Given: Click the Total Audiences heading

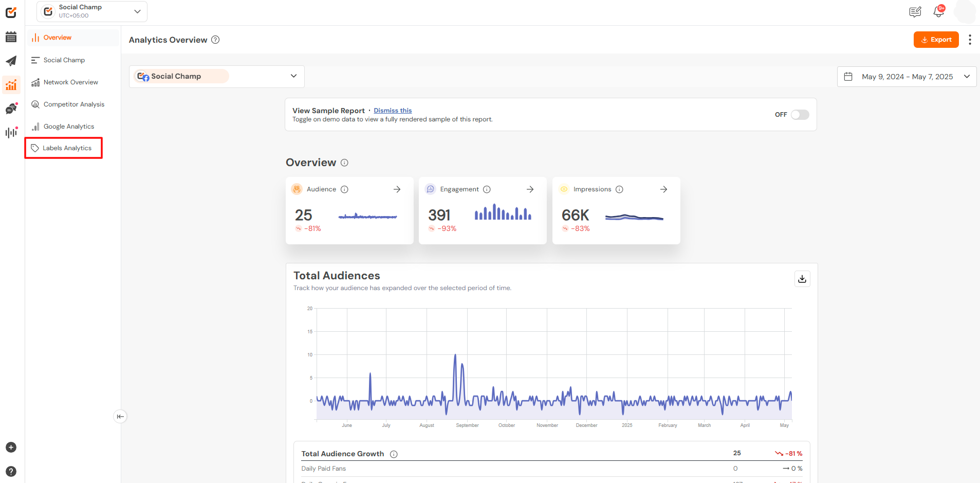Looking at the screenshot, I should [337, 276].
